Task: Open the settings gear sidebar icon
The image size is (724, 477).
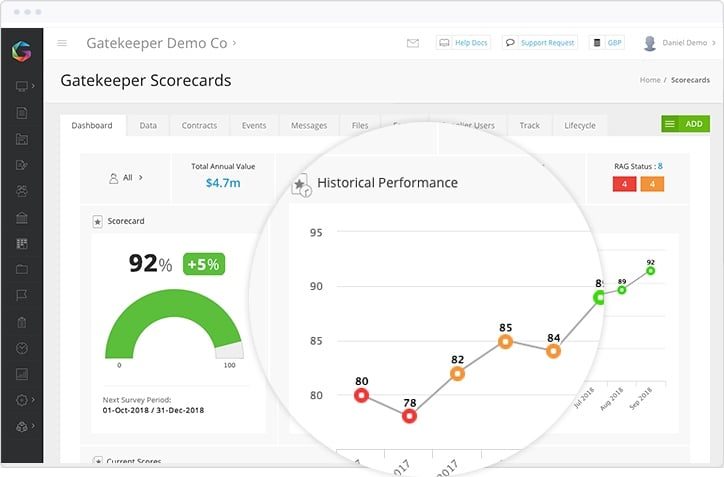Action: (22, 400)
